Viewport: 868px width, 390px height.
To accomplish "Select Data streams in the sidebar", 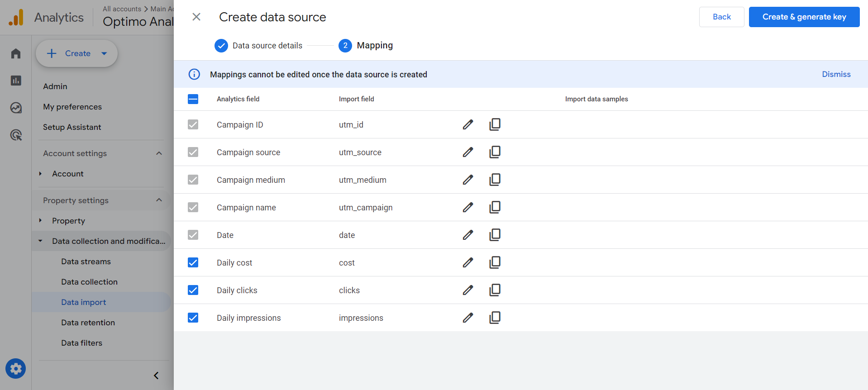I will point(86,262).
